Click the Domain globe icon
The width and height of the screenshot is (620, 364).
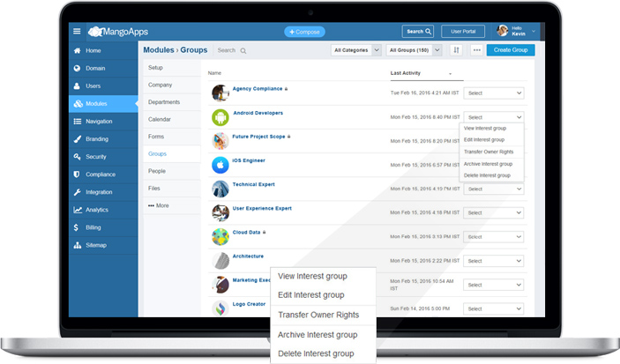[77, 69]
